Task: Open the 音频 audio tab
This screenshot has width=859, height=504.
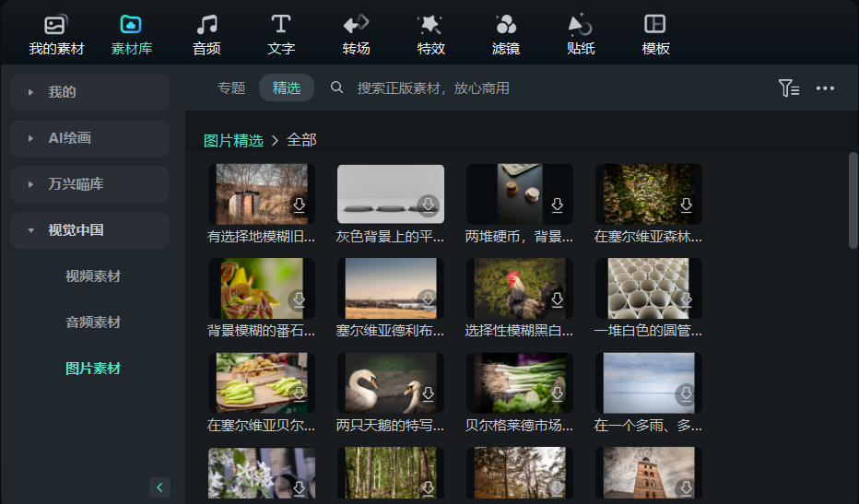Action: pyautogui.click(x=206, y=35)
